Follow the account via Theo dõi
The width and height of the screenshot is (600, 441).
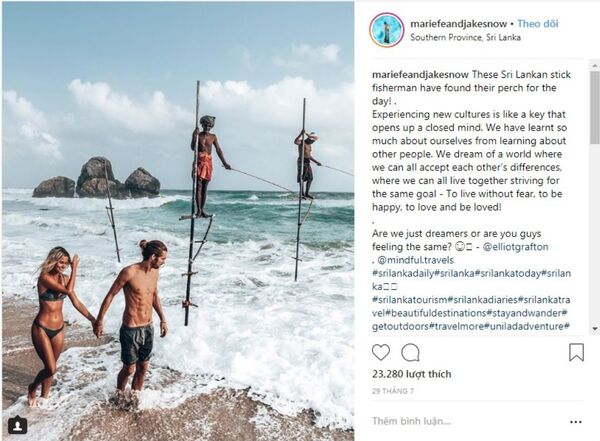click(540, 23)
